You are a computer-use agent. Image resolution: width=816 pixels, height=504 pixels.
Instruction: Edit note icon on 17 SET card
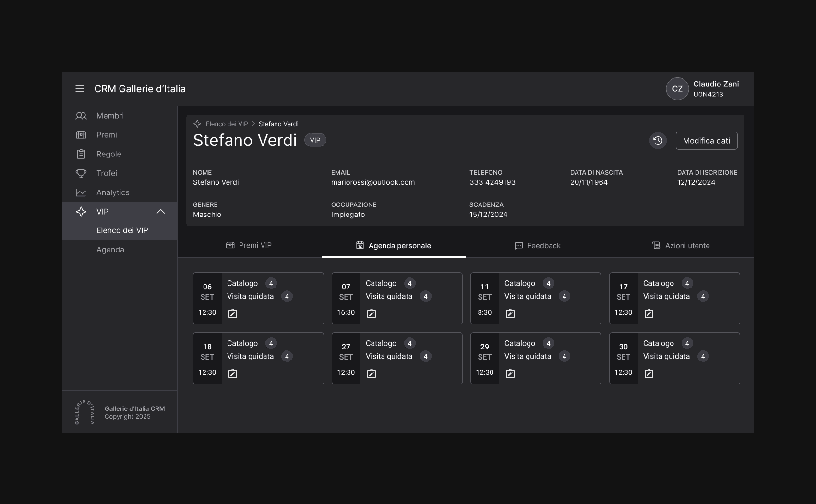[x=649, y=313]
